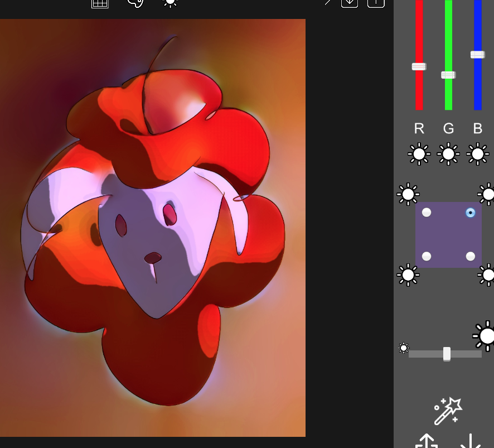
Task: Click the upload arrow icon below magic wand
Action: tap(427, 441)
